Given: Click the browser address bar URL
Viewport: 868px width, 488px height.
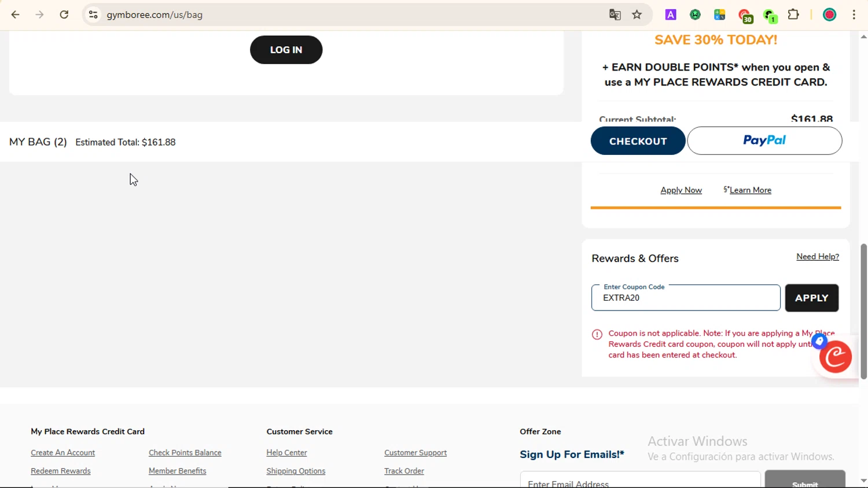Looking at the screenshot, I should (155, 15).
